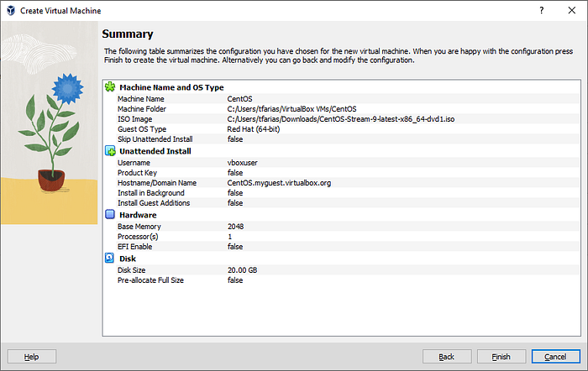Click the VirtualBox cube icon in title bar

(x=11, y=11)
